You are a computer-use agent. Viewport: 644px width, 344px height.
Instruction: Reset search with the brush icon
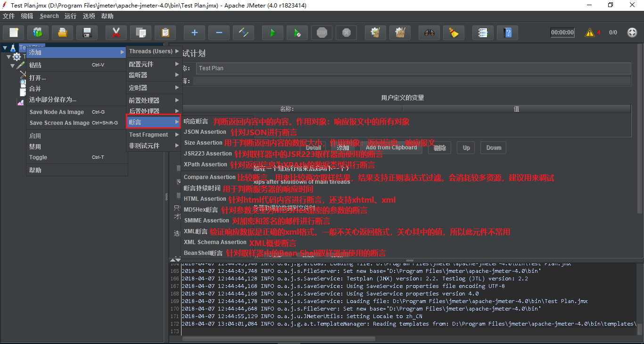[454, 33]
